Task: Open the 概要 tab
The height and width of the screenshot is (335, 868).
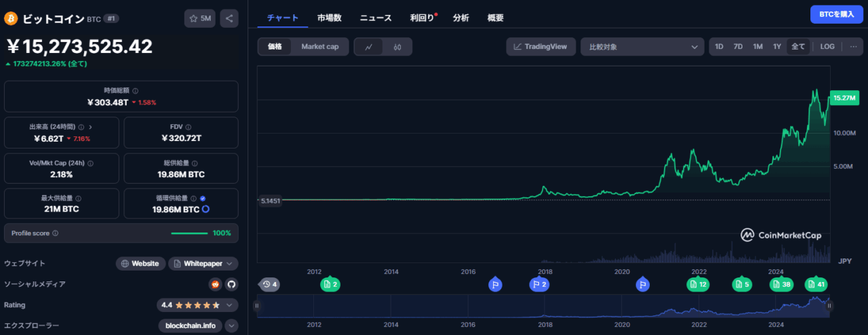Action: 496,18
